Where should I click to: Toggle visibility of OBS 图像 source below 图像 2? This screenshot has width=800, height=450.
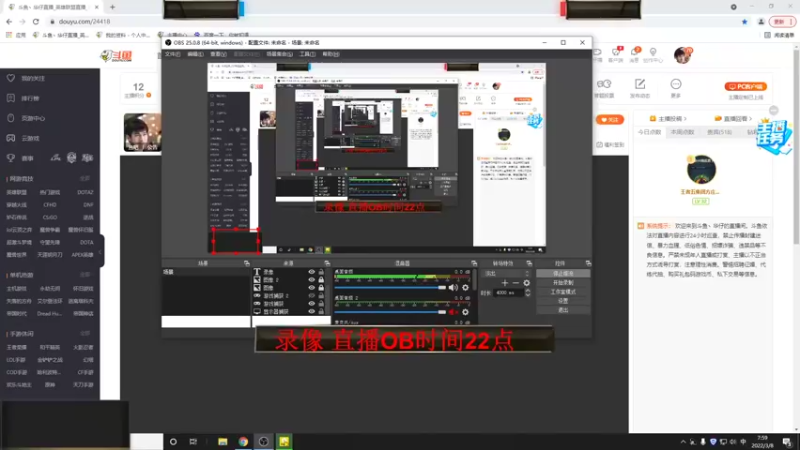pyautogui.click(x=311, y=288)
